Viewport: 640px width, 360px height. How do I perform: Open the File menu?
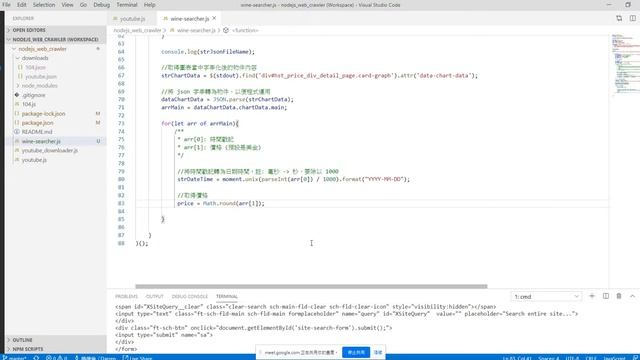point(6,5)
